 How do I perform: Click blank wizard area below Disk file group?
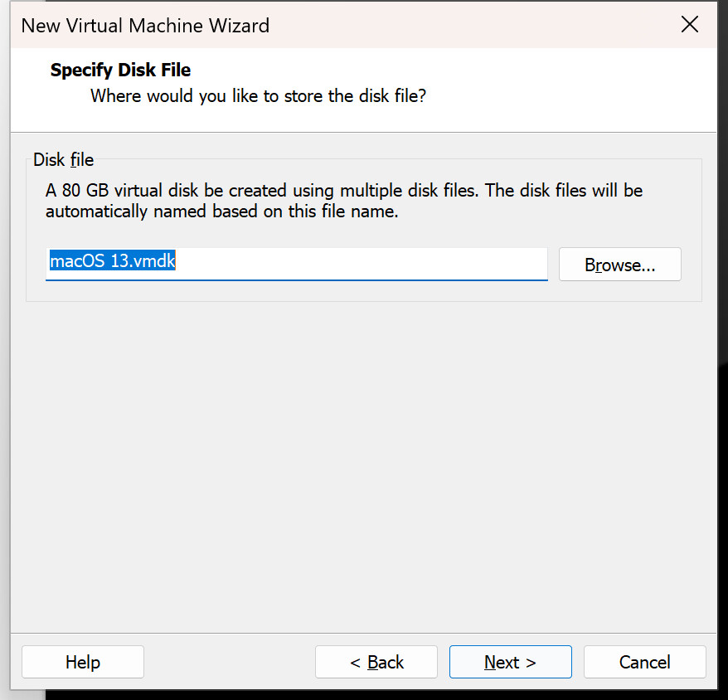(x=363, y=464)
